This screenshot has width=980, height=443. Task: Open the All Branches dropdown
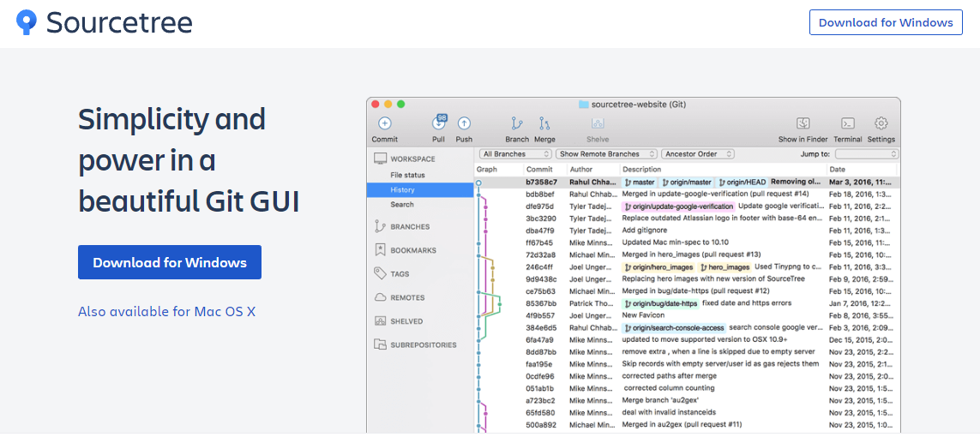pos(515,153)
